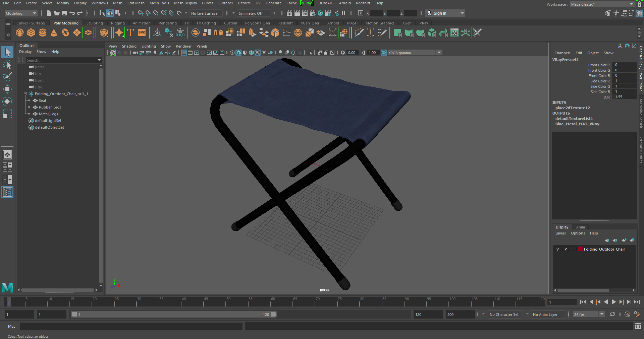Screen dimensions: 644x339
Task: Toggle use all lights bulb icon
Action: point(264,53)
